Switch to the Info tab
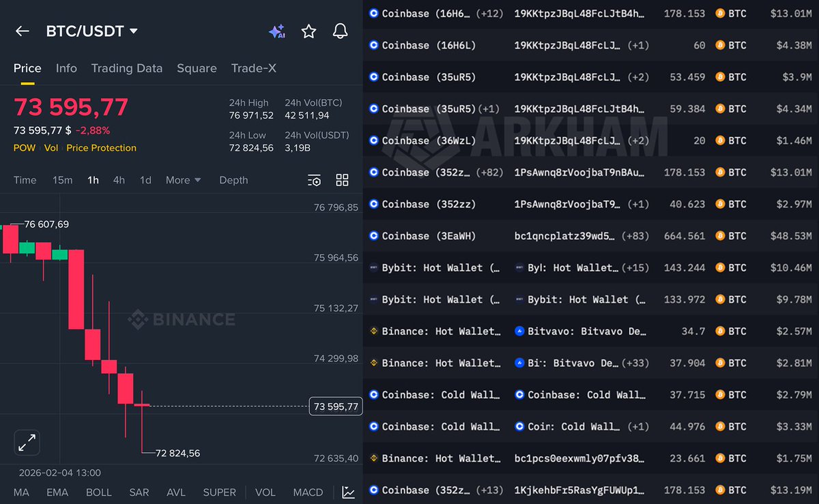 click(x=66, y=68)
